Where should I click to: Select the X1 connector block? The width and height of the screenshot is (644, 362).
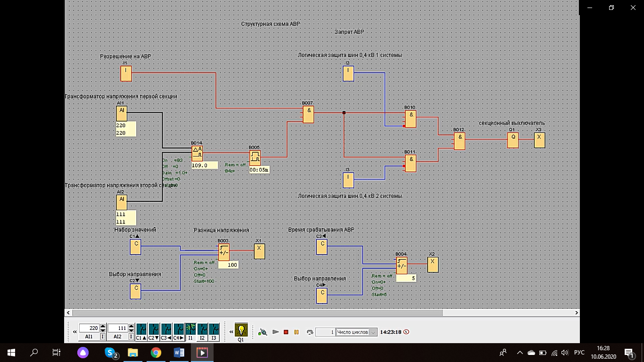point(259,251)
